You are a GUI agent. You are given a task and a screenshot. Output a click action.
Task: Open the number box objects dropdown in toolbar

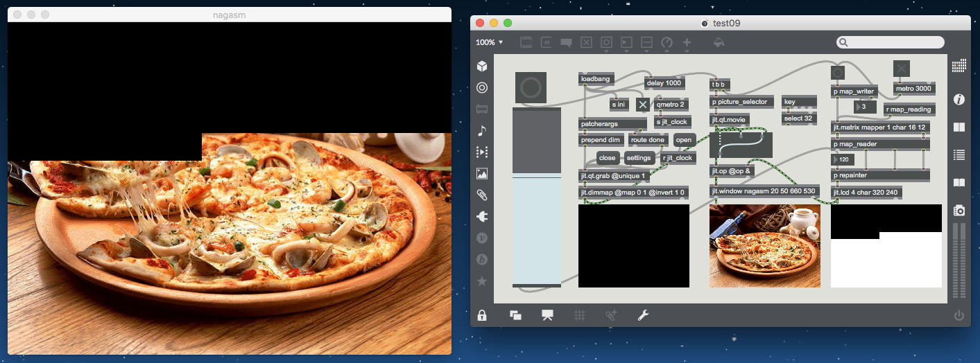(x=626, y=43)
